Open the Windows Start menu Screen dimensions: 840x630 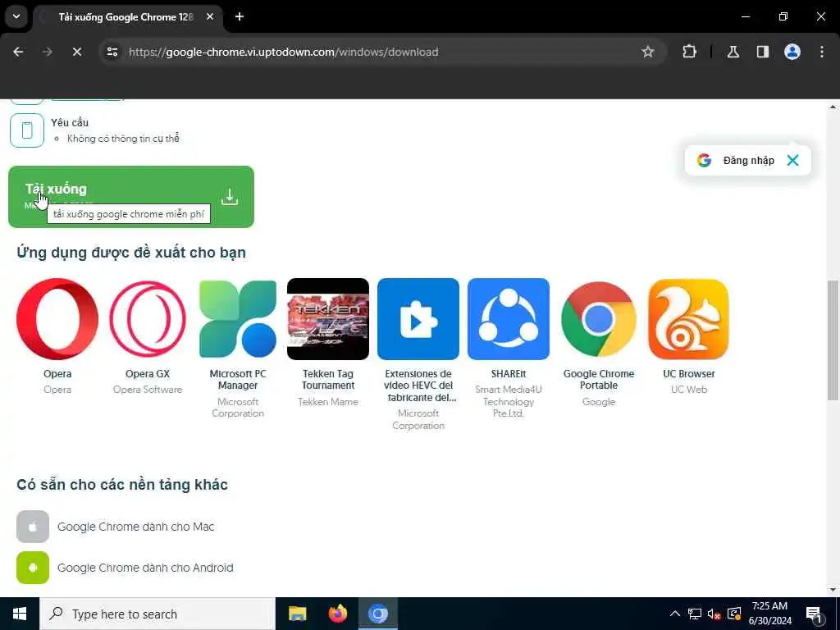point(20,614)
